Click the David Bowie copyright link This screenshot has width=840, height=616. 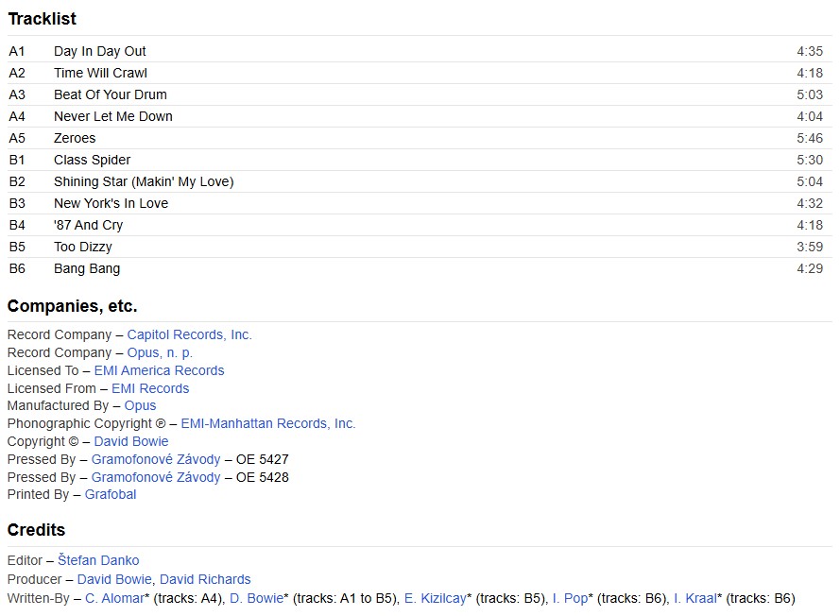pos(131,441)
